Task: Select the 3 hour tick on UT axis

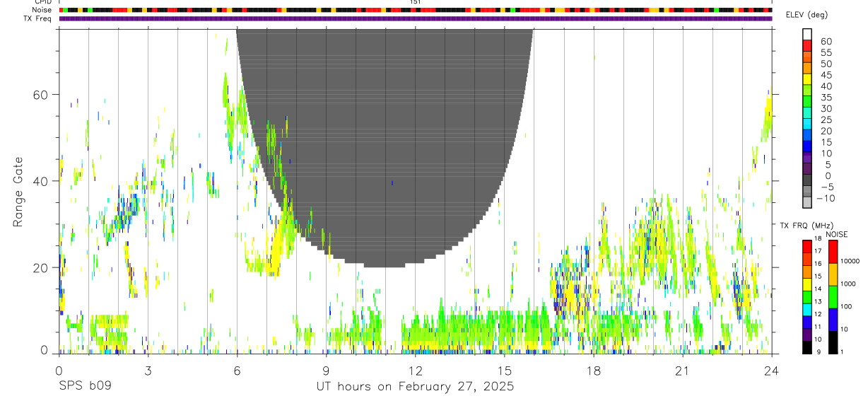Action: (x=148, y=371)
